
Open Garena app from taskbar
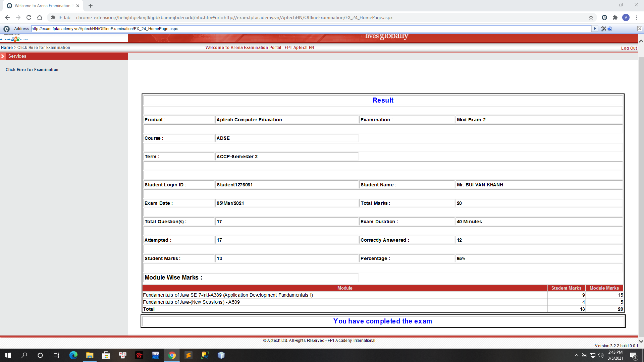(x=139, y=355)
